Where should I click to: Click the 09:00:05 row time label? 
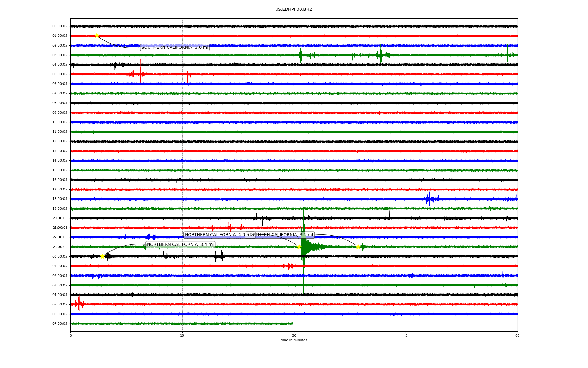(x=60, y=113)
